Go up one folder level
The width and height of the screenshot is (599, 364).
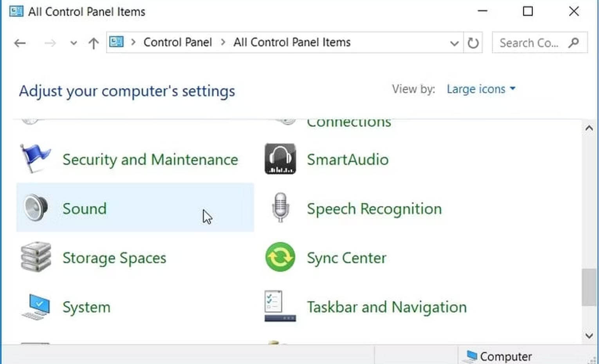93,43
